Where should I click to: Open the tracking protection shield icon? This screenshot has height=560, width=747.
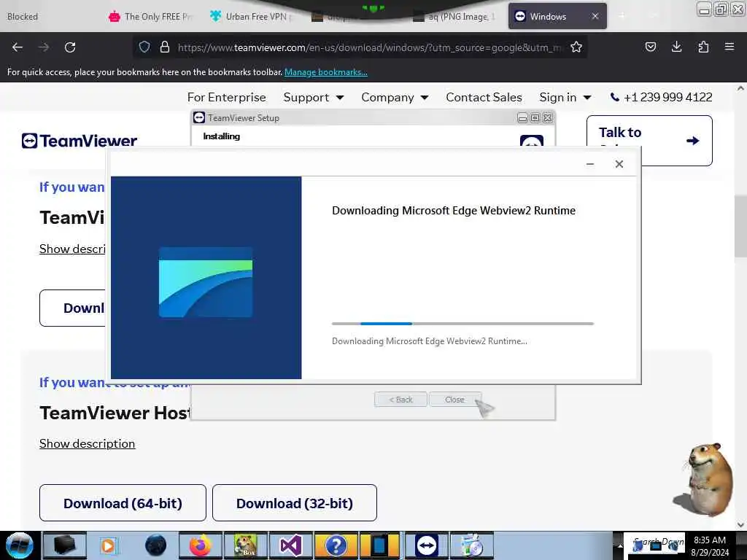(144, 47)
